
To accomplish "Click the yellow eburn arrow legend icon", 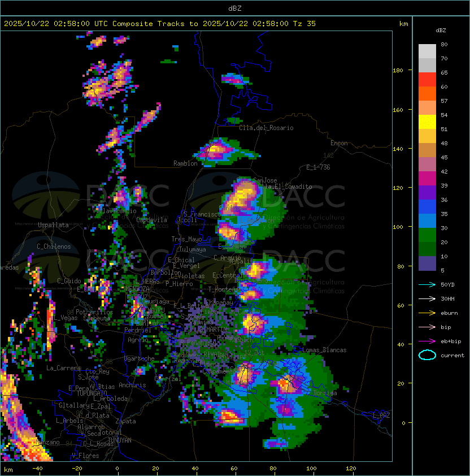I will [x=427, y=313].
